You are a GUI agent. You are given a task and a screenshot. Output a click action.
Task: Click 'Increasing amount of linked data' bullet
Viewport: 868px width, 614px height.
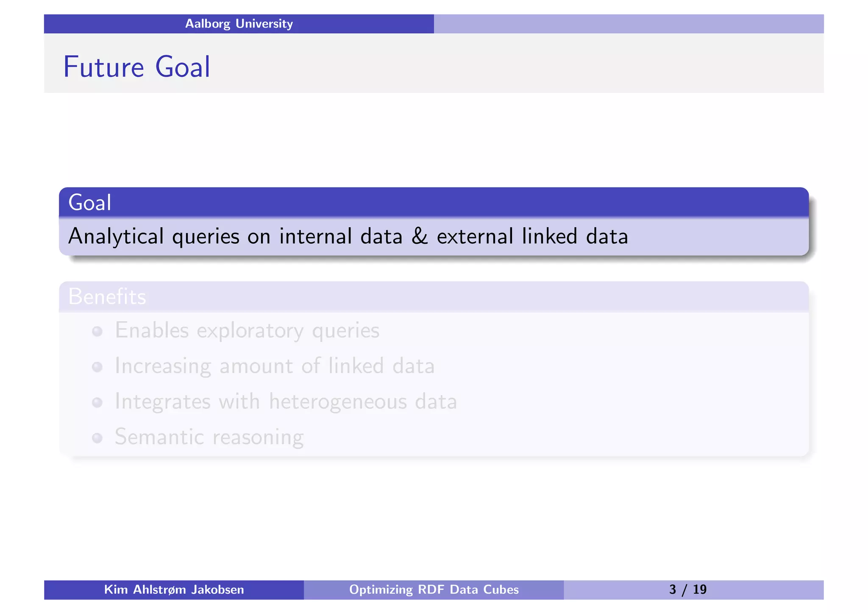(x=275, y=366)
